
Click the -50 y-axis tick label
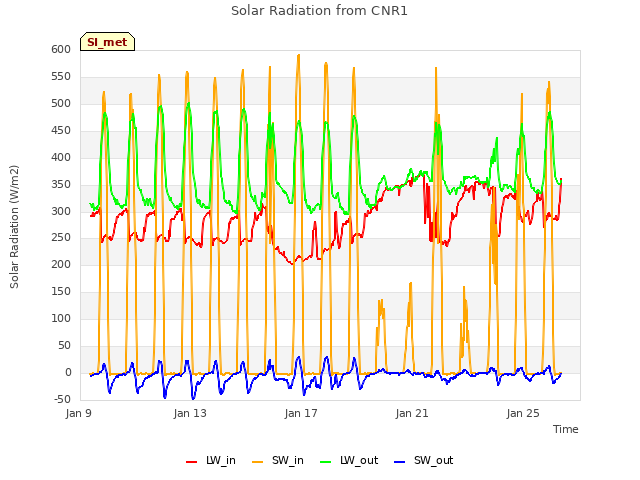click(x=62, y=399)
